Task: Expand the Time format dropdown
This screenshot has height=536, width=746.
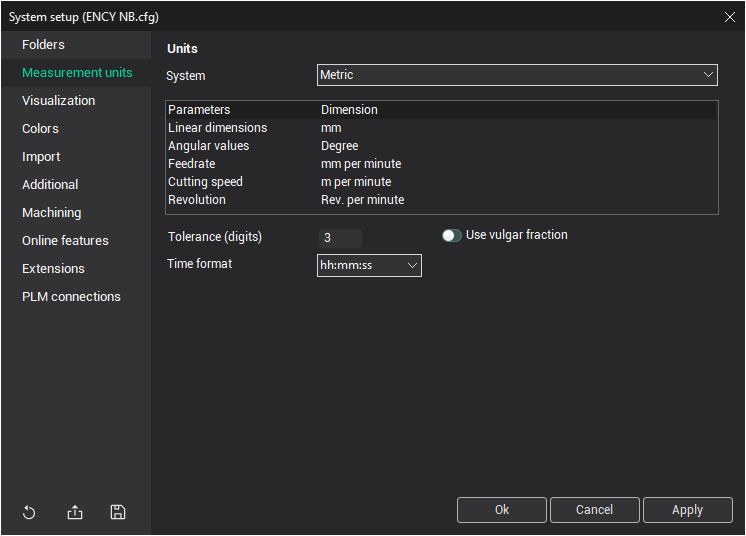Action: click(x=369, y=265)
